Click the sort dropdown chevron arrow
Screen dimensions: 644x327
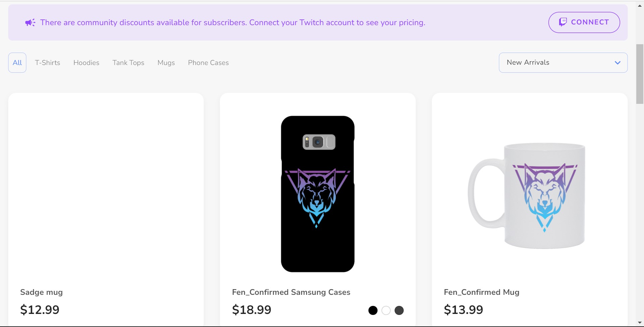(618, 63)
